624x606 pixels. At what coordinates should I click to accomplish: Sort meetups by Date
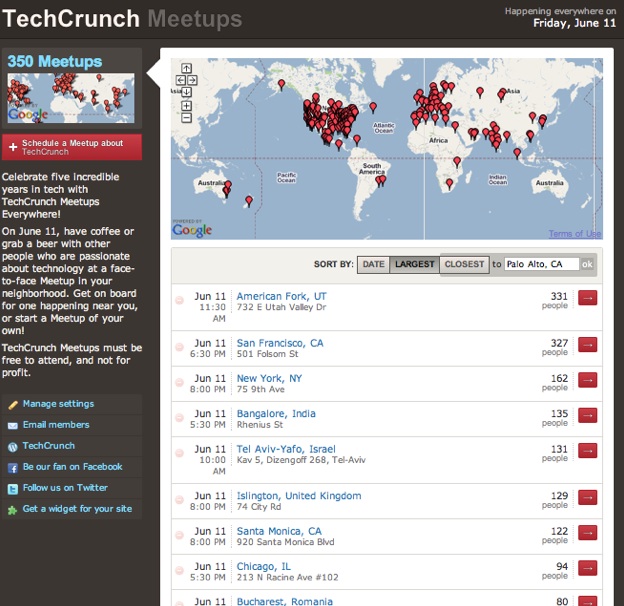click(373, 265)
